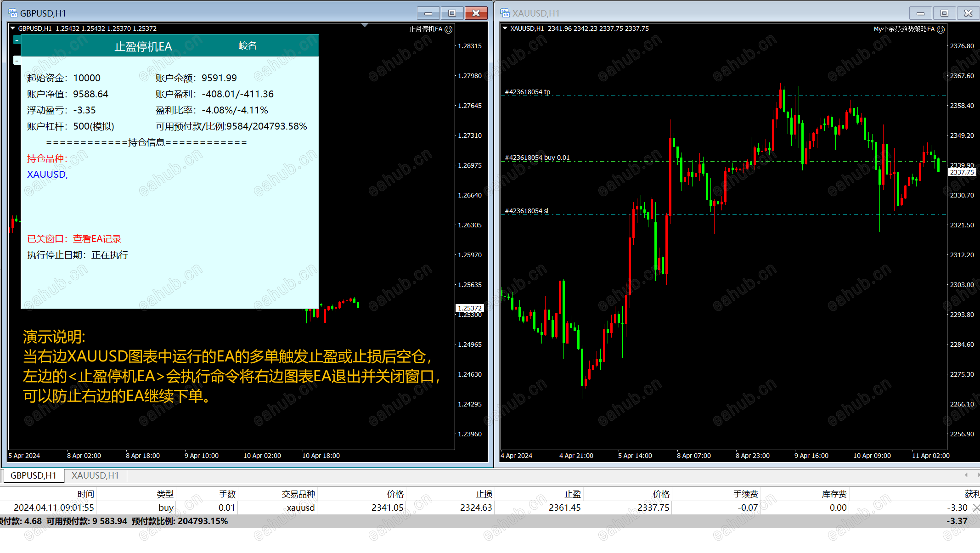
Task: Switch to the XAUUSD,H1 chart tab
Action: 95,476
